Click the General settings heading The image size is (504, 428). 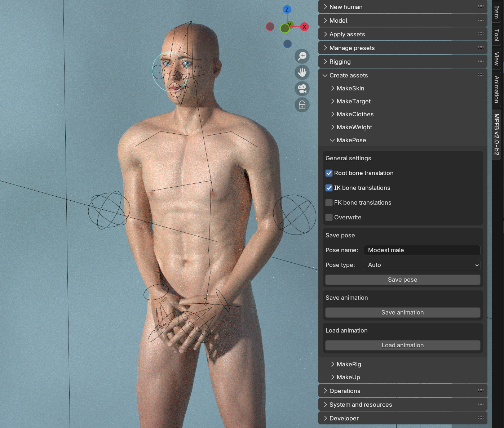click(x=348, y=158)
